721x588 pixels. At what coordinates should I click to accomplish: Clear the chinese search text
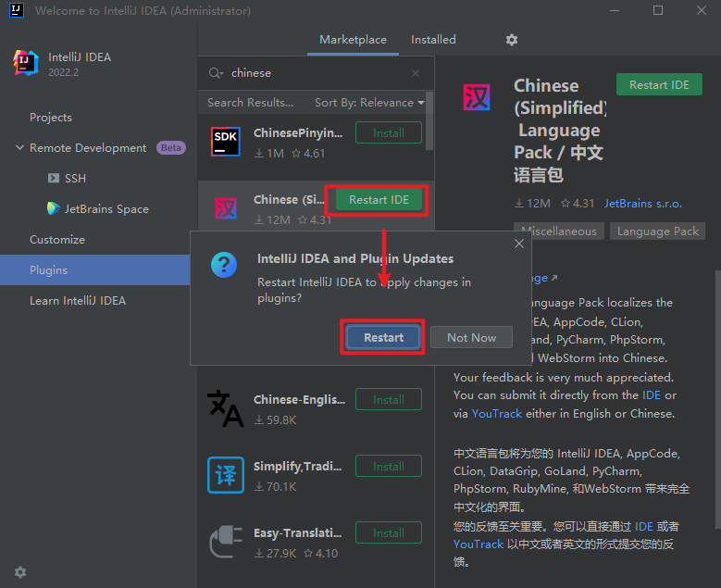tap(416, 73)
